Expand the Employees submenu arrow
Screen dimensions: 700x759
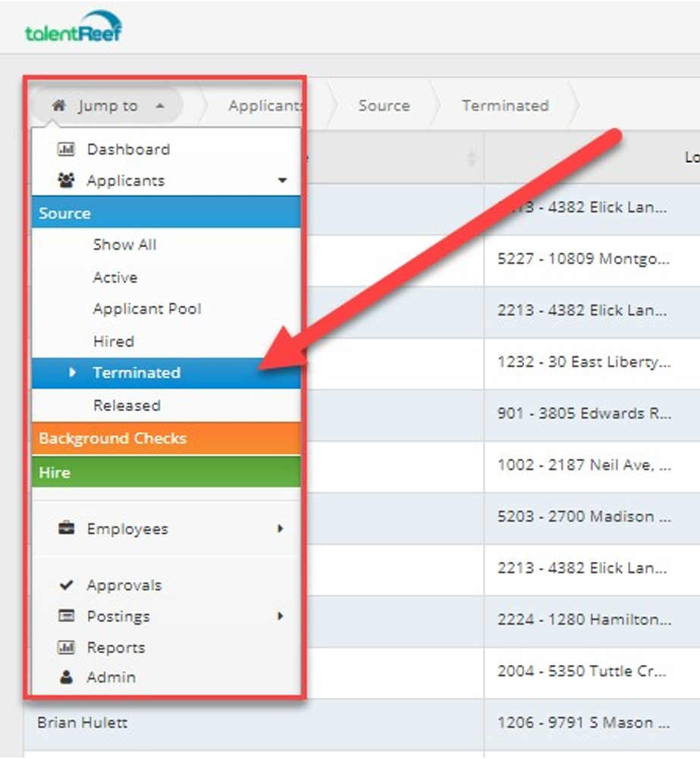point(280,528)
